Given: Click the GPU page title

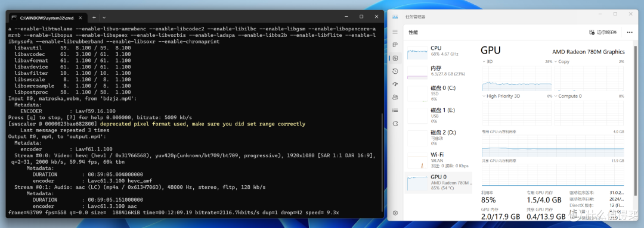Looking at the screenshot, I should (x=490, y=51).
